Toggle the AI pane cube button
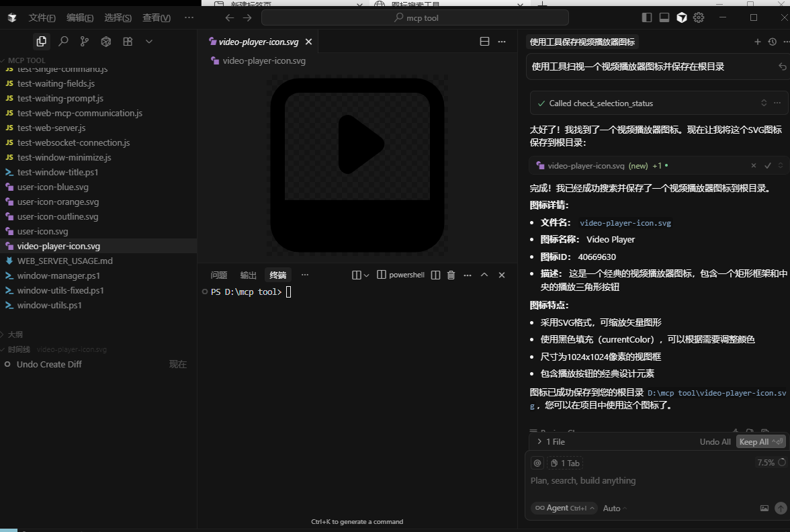790x532 pixels. (x=682, y=17)
